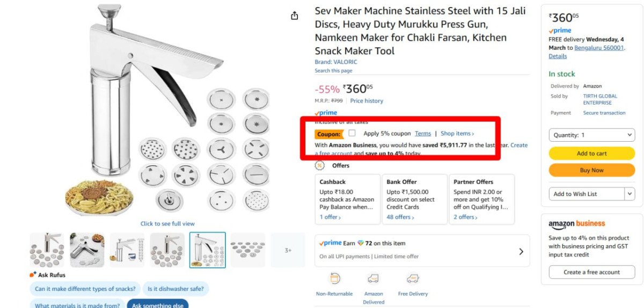Click the Free Delivery truck icon
644x308 pixels.
(413, 278)
